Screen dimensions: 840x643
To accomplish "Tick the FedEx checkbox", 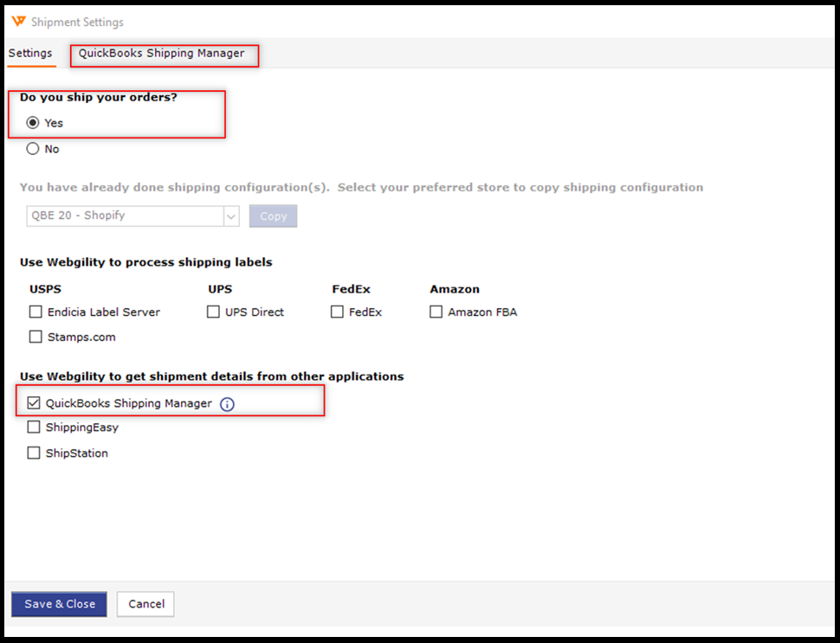I will coord(337,312).
